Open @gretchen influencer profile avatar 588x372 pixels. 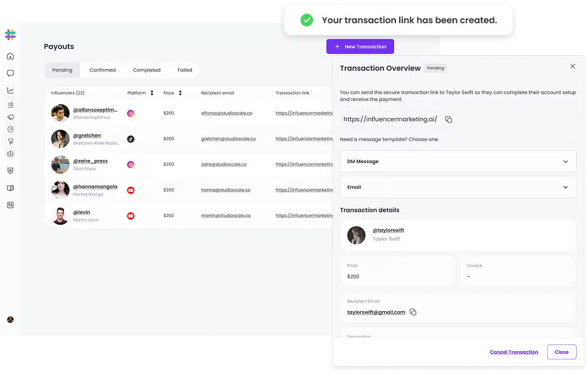point(60,139)
